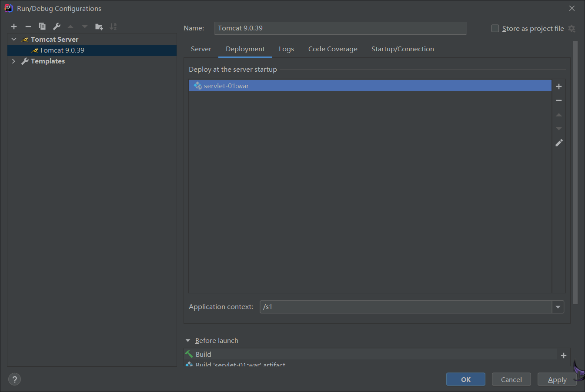Image resolution: width=585 pixels, height=392 pixels.
Task: Sort configurations alphabetically icon
Action: pos(113,27)
